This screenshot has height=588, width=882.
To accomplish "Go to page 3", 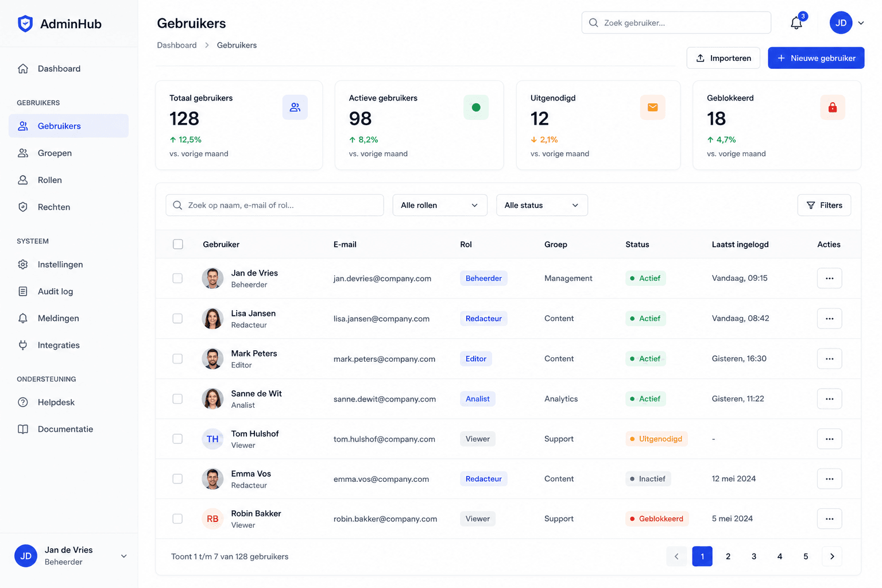I will point(754,556).
